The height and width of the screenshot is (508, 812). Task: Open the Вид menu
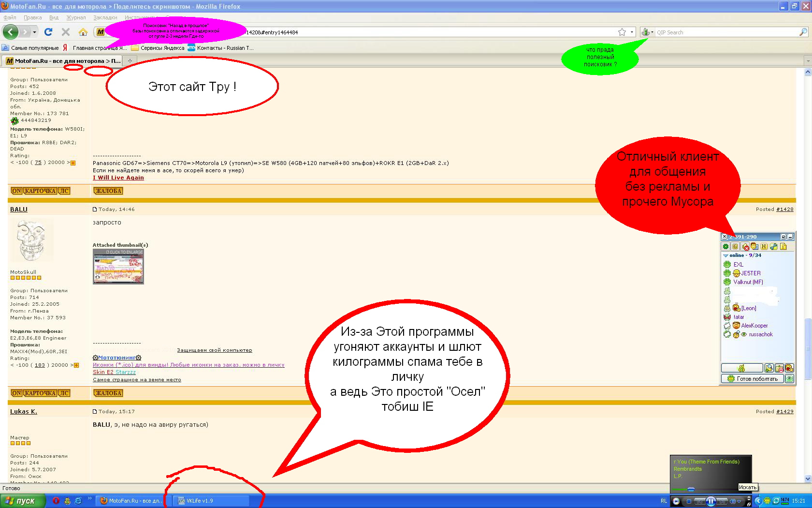54,17
